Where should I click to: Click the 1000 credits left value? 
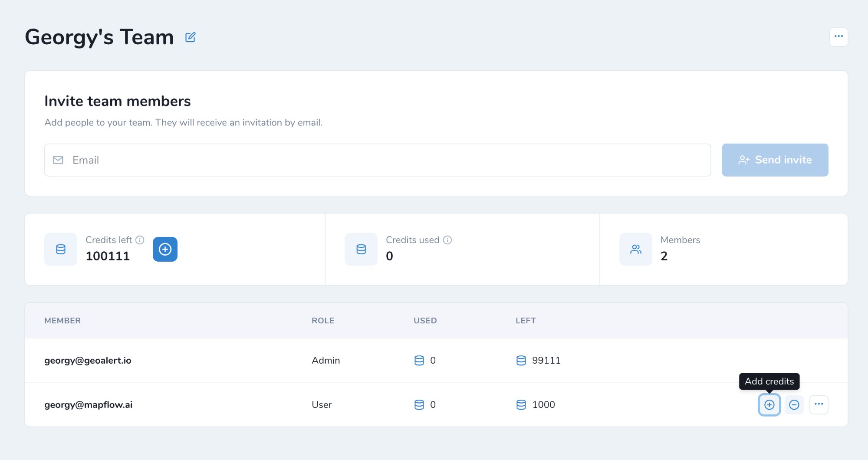pos(544,405)
